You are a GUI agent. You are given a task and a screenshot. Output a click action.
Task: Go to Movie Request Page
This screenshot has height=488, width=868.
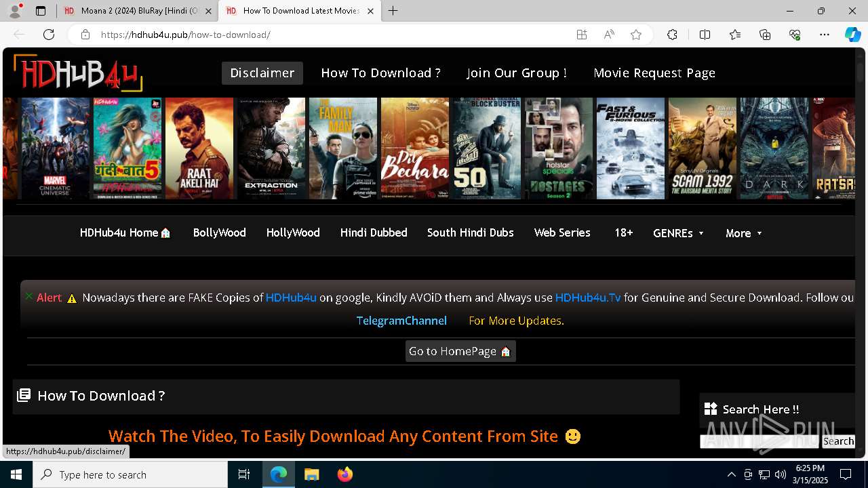(x=654, y=73)
